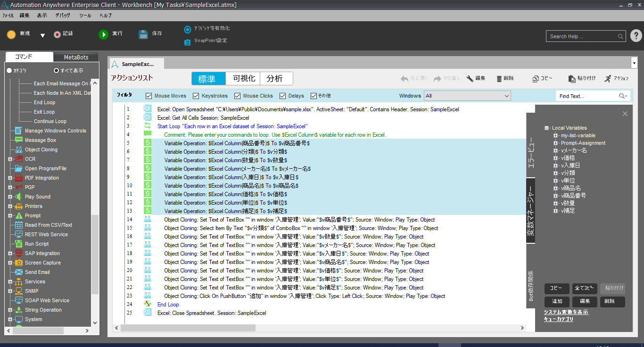Expand the String Operation node
644x347 pixels.
point(10,310)
